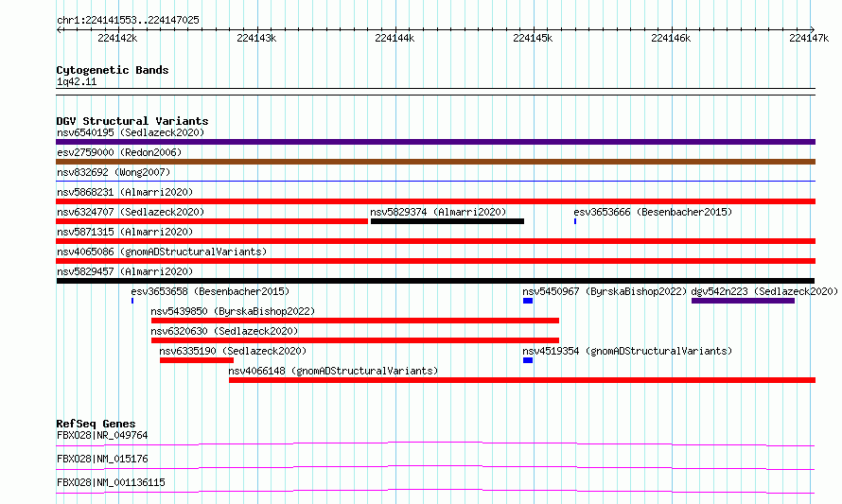Screen dimensions: 842x504
Task: Click the 224147k ruler tick label
Action: point(809,38)
